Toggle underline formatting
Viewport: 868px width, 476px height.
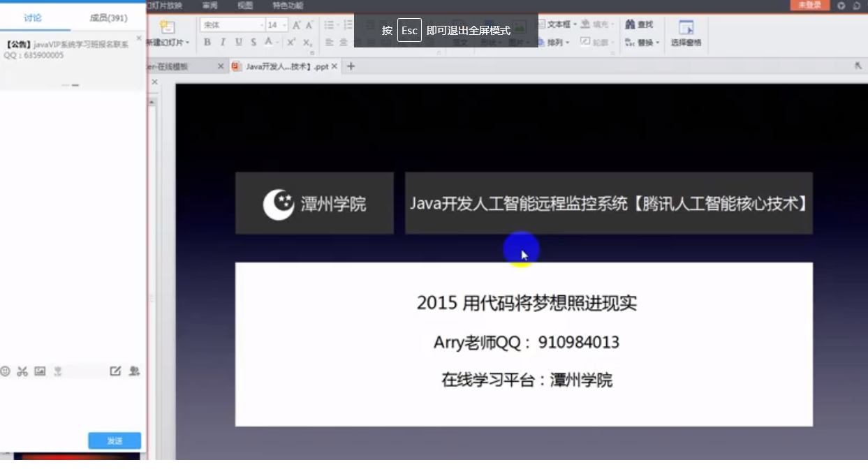[239, 43]
